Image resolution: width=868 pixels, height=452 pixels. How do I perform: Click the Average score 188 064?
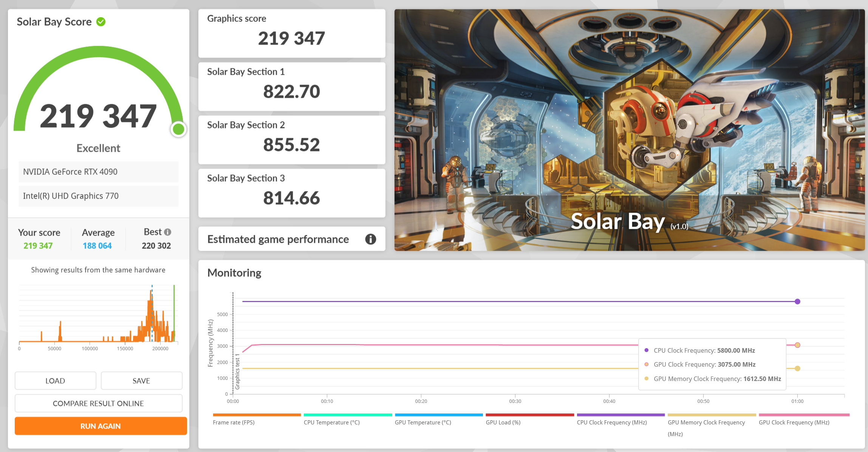point(97,246)
